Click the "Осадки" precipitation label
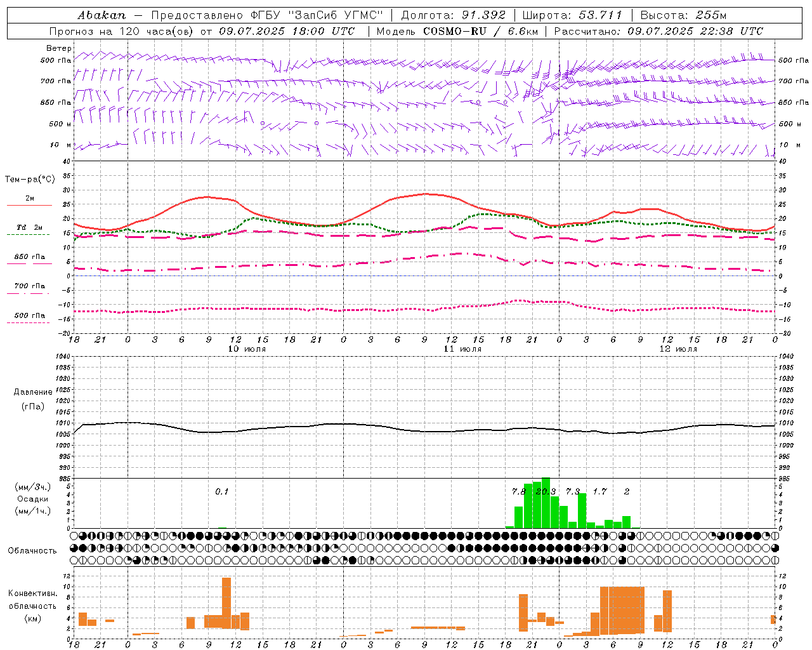The height and width of the screenshot is (650, 812). pyautogui.click(x=32, y=499)
